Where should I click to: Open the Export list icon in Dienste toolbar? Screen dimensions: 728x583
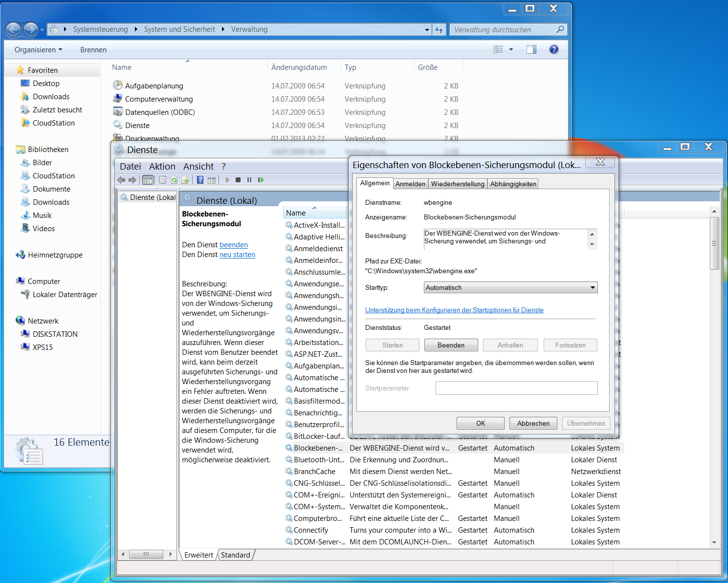point(186,180)
